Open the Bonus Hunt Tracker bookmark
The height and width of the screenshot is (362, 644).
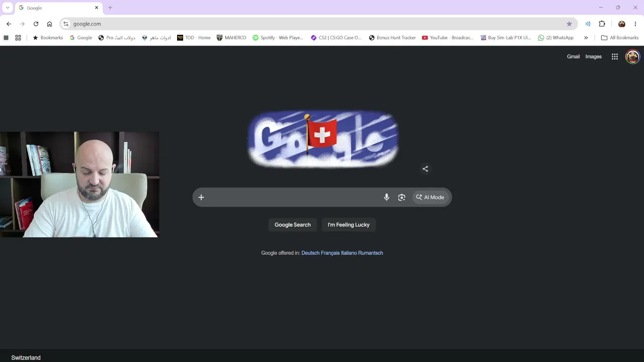[392, 38]
